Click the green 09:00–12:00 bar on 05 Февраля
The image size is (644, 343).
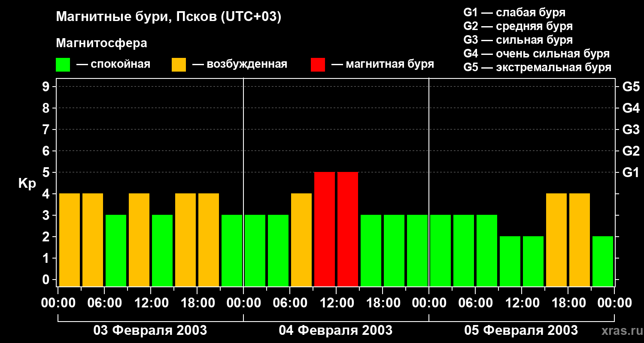tap(510, 261)
